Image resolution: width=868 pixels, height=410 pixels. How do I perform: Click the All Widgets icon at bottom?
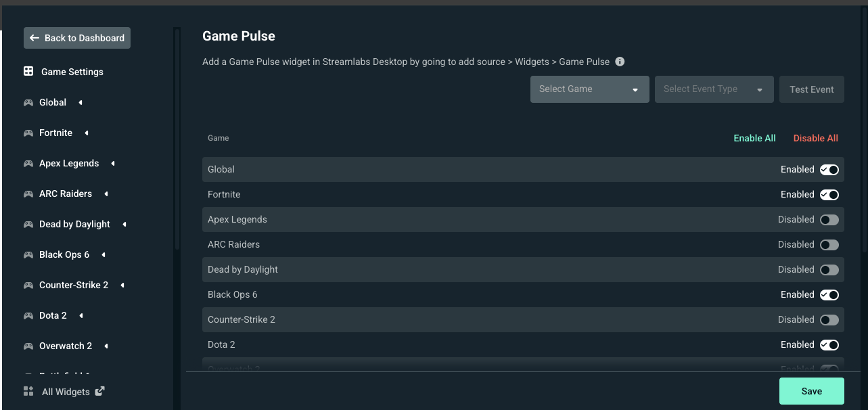click(28, 391)
